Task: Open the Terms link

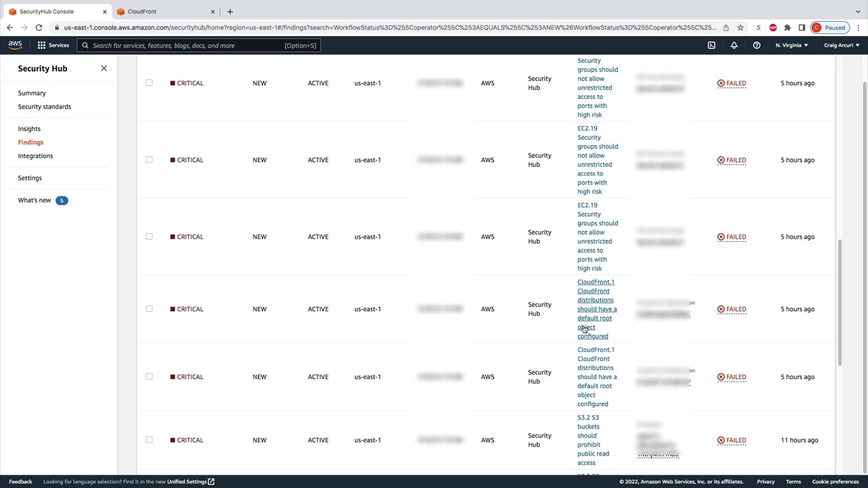Action: 793,482
